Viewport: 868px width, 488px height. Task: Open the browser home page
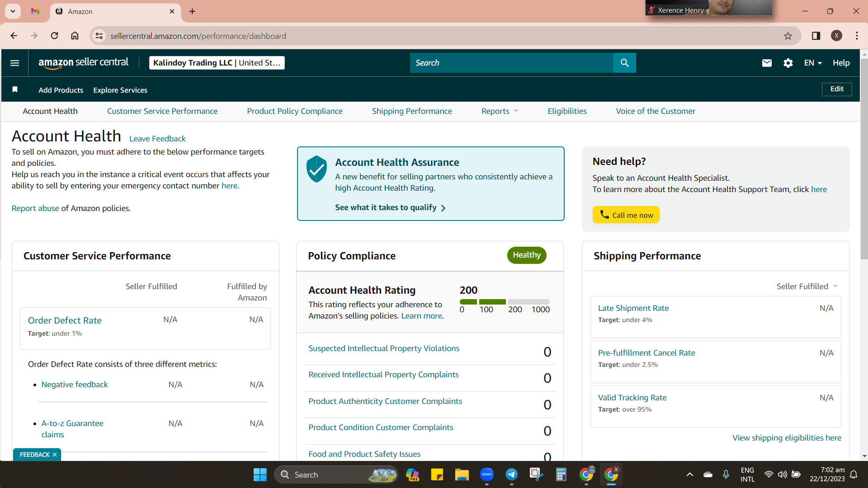[x=75, y=36]
